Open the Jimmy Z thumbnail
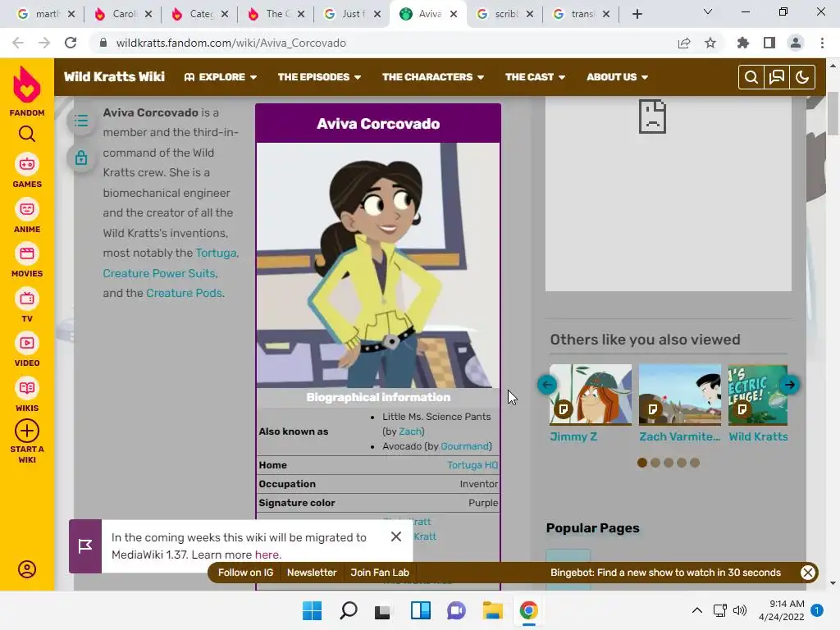This screenshot has height=630, width=840. coord(591,395)
